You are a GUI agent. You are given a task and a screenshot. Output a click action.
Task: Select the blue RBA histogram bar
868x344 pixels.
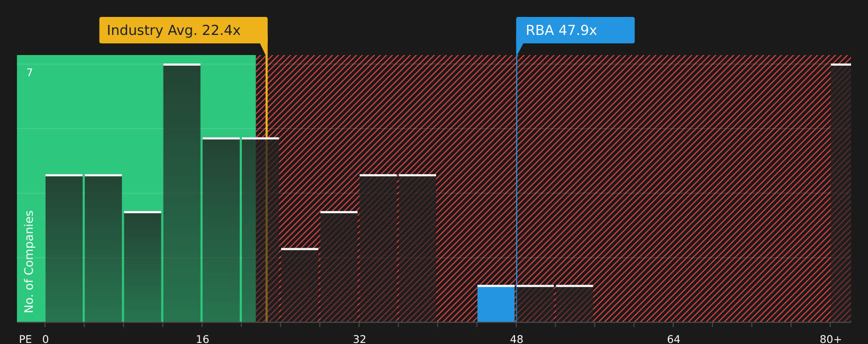coord(496,304)
